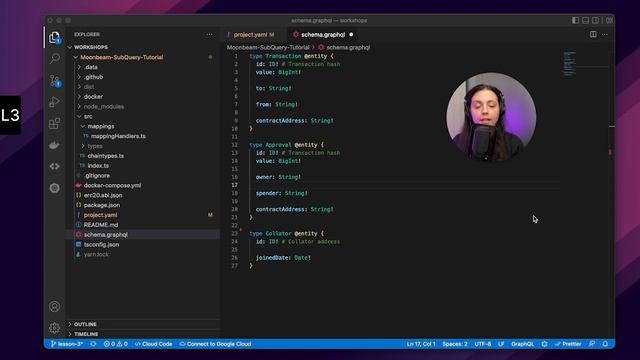Viewport: 640px width, 360px height.
Task: Change encoding UTF-8
Action: [x=482, y=344]
